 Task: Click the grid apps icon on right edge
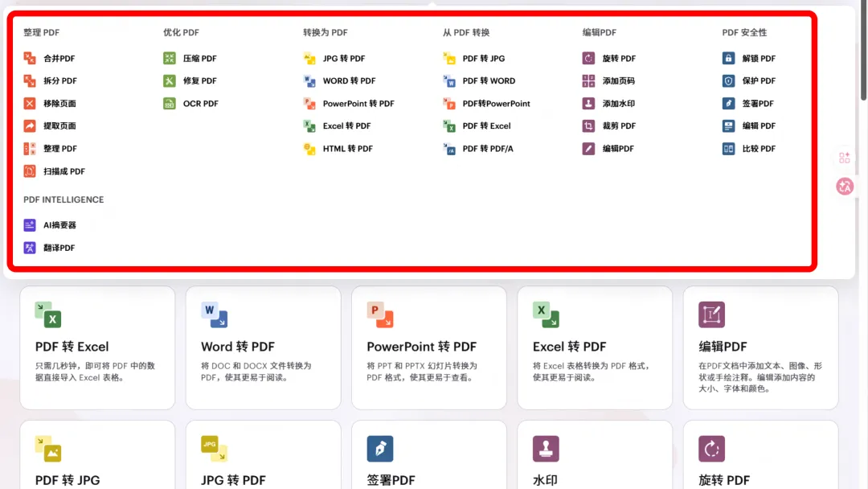coord(845,158)
